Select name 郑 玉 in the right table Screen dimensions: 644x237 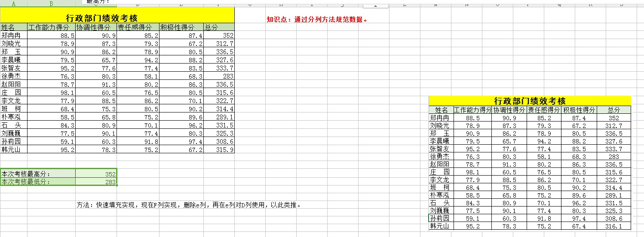(441, 133)
